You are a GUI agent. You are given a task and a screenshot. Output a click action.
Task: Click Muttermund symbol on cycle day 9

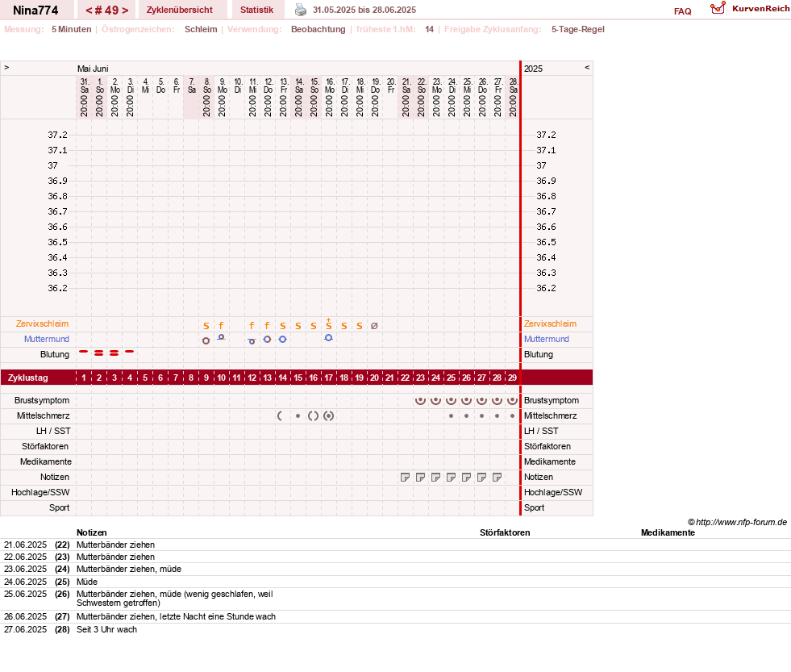[x=206, y=340]
